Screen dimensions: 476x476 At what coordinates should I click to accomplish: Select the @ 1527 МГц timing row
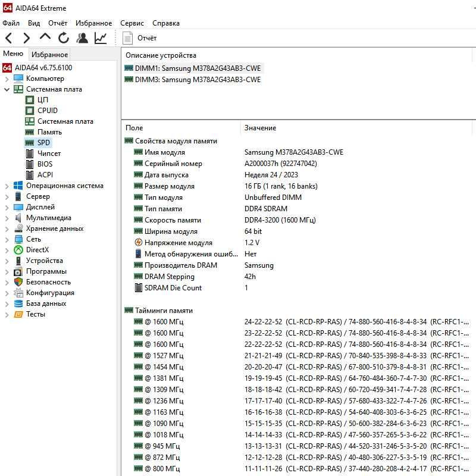(x=297, y=355)
